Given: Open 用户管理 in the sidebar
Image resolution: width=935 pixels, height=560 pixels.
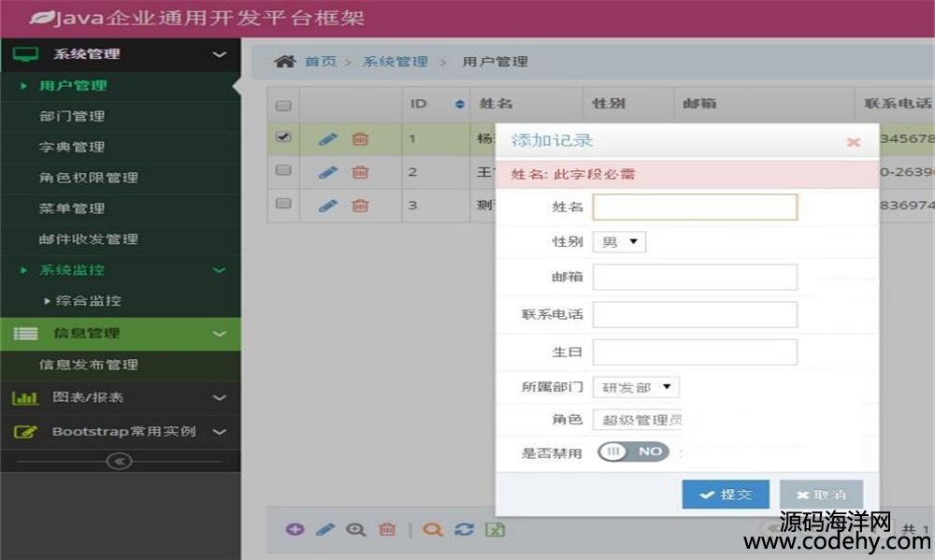Looking at the screenshot, I should tap(73, 85).
